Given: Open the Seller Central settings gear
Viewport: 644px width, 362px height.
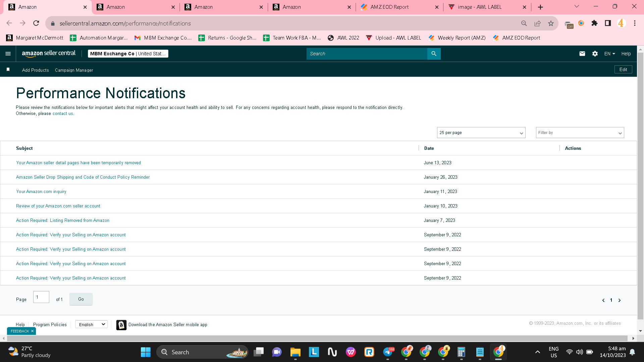Looking at the screenshot, I should point(595,54).
